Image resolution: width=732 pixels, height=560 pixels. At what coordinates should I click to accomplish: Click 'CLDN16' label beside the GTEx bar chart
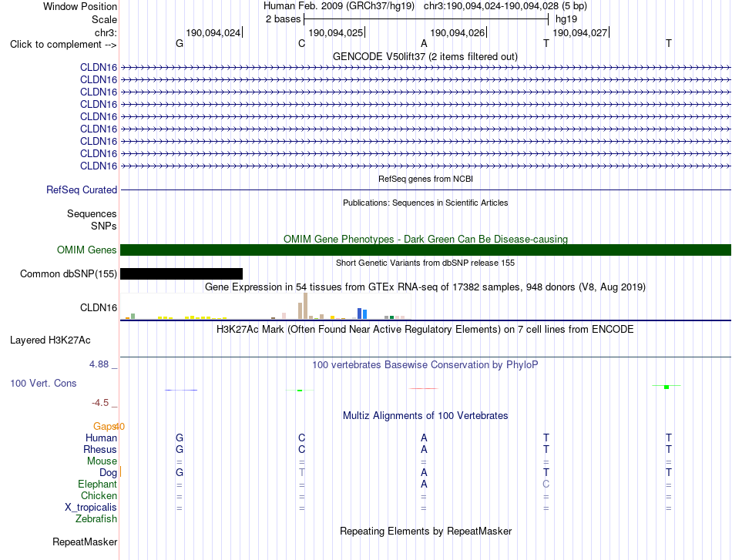99,307
